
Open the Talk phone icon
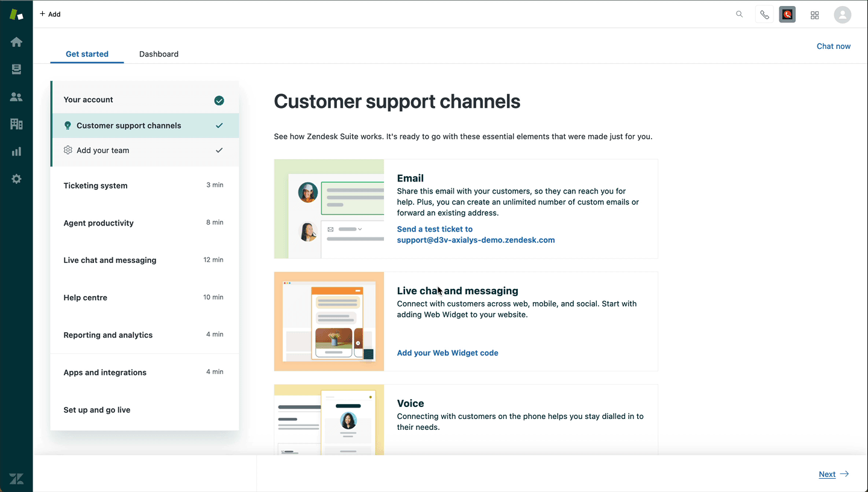click(x=764, y=15)
